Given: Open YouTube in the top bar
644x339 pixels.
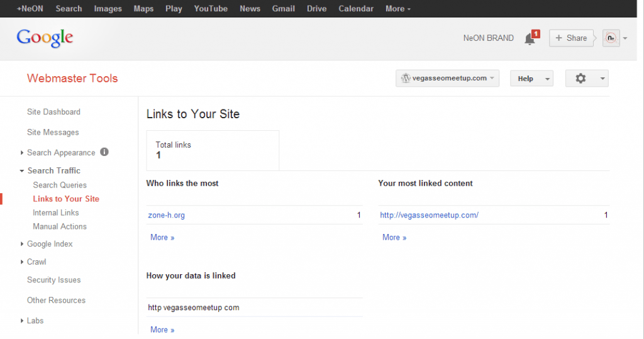Looking at the screenshot, I should point(211,9).
